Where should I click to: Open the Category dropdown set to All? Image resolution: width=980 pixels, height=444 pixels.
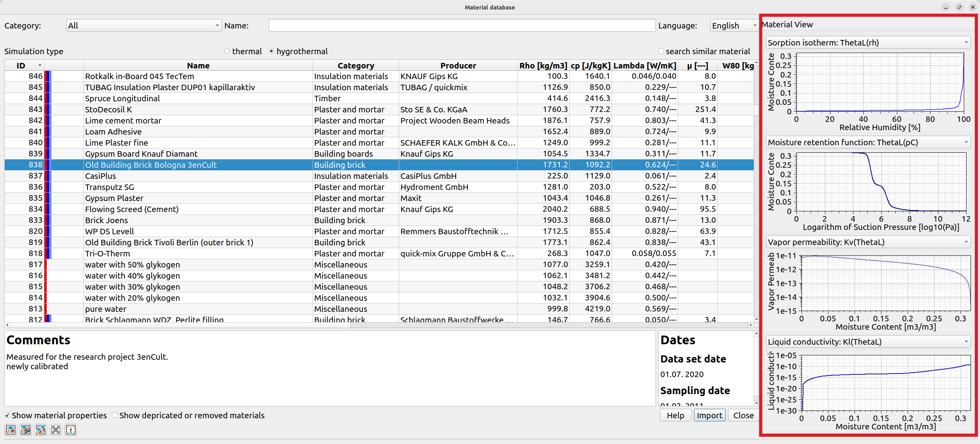click(144, 26)
